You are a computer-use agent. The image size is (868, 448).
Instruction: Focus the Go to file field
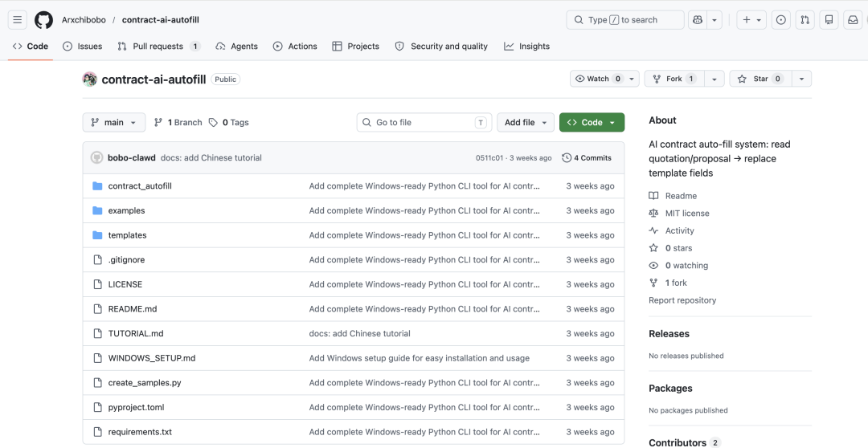coord(424,122)
